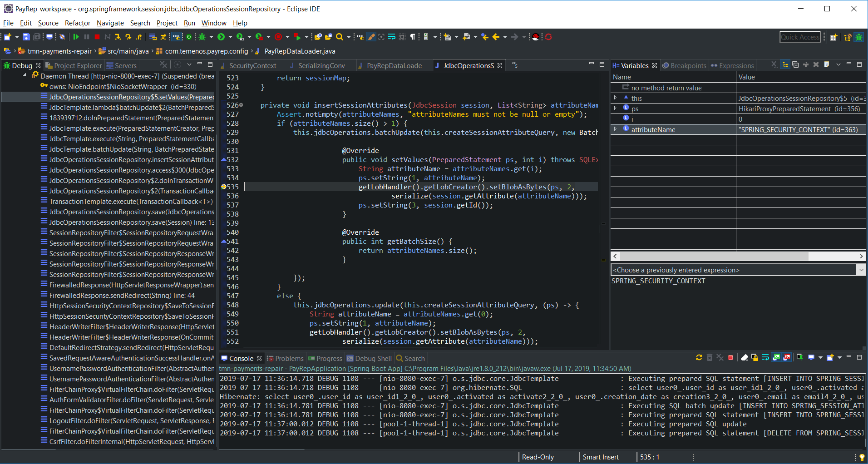The width and height of the screenshot is (868, 464).
Task: Expand the 'this' variable node
Action: pyautogui.click(x=615, y=98)
